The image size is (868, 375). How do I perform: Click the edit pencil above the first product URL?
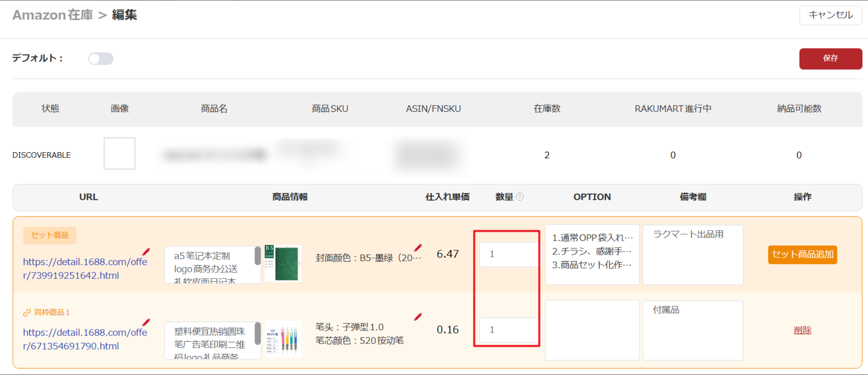146,251
